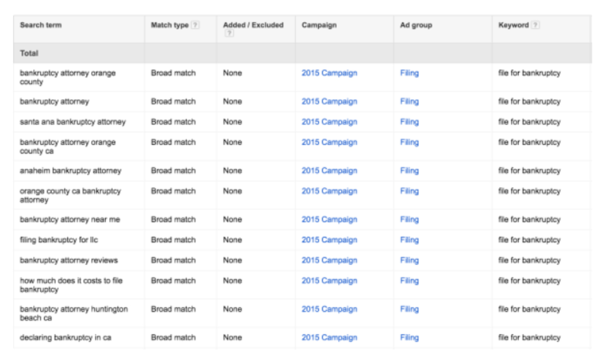
Task: Open Filing ad group for 'filing bankruptcy for llc'
Action: click(x=409, y=240)
